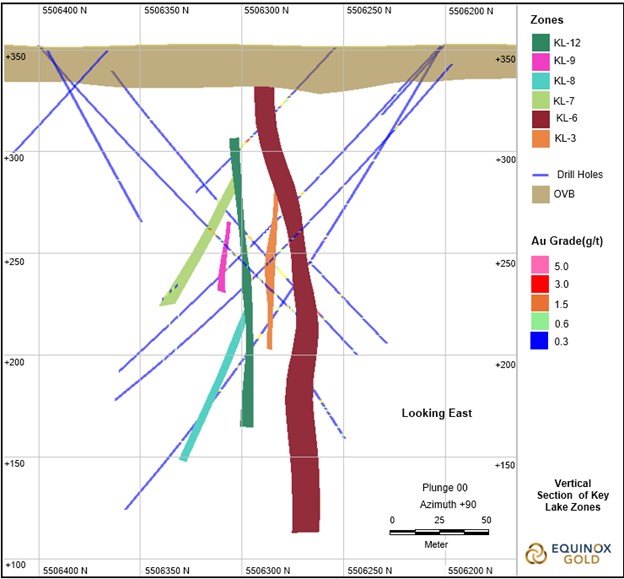624x579 pixels.
Task: Click the 0.3 g/t blue grade swatch
Action: click(541, 342)
